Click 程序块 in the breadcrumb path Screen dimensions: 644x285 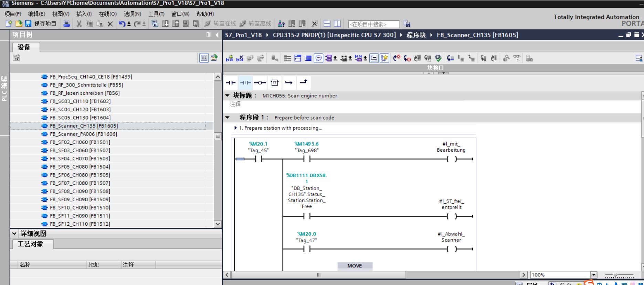pos(416,35)
